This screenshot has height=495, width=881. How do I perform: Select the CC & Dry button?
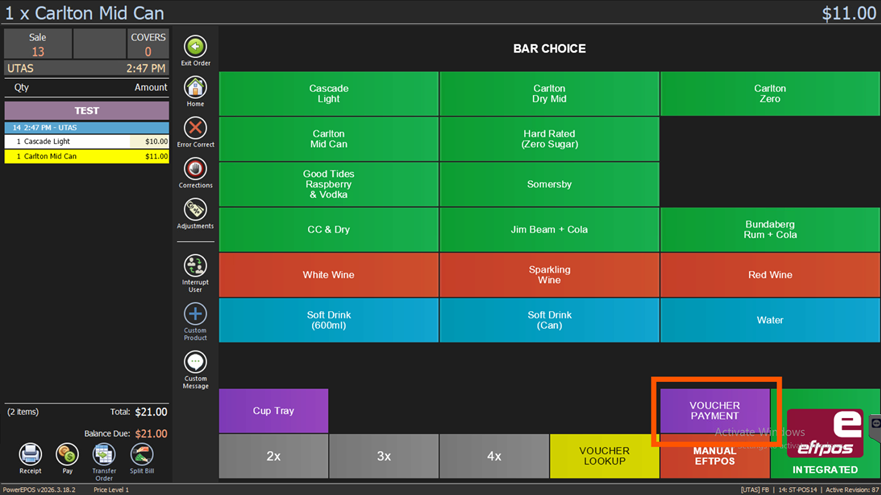329,229
